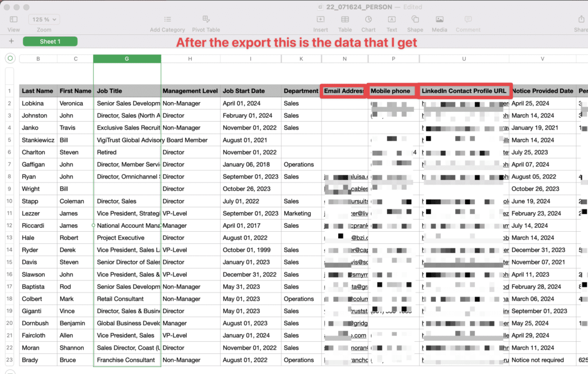The width and height of the screenshot is (588, 374).
Task: Click the First Name header cell
Action: point(75,91)
